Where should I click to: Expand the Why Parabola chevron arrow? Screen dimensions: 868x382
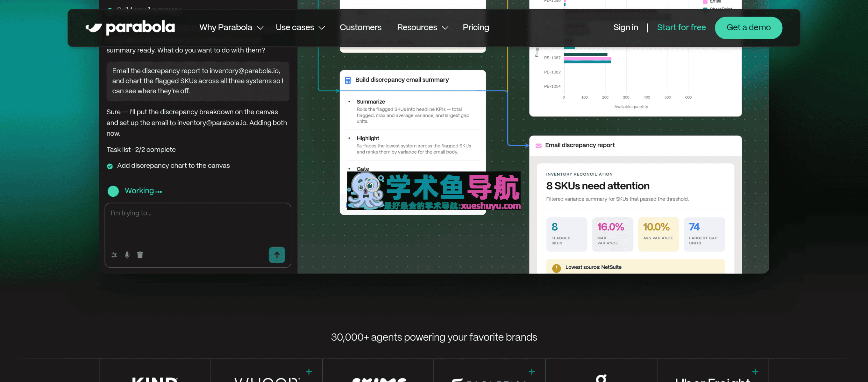[x=260, y=28]
